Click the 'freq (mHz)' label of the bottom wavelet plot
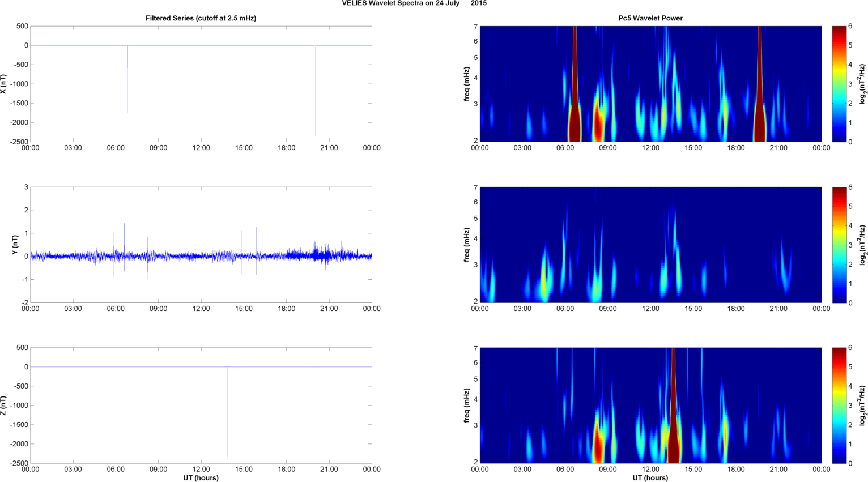 coord(466,406)
